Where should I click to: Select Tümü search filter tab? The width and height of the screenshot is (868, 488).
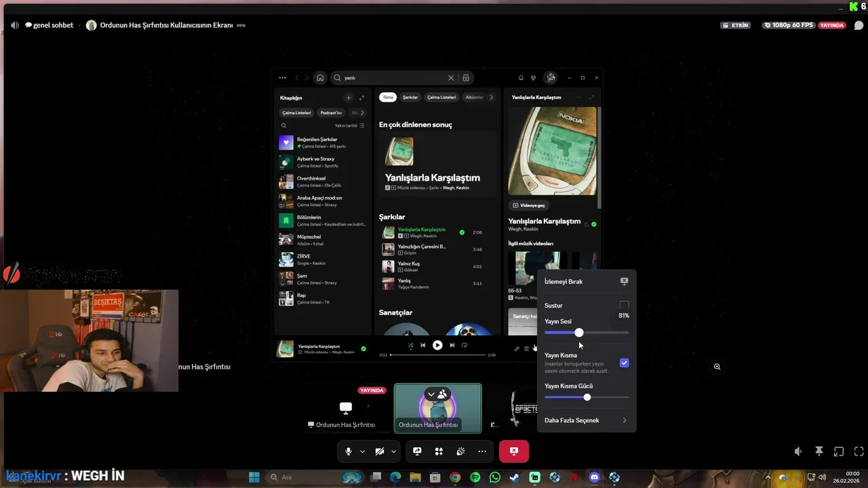(x=387, y=98)
